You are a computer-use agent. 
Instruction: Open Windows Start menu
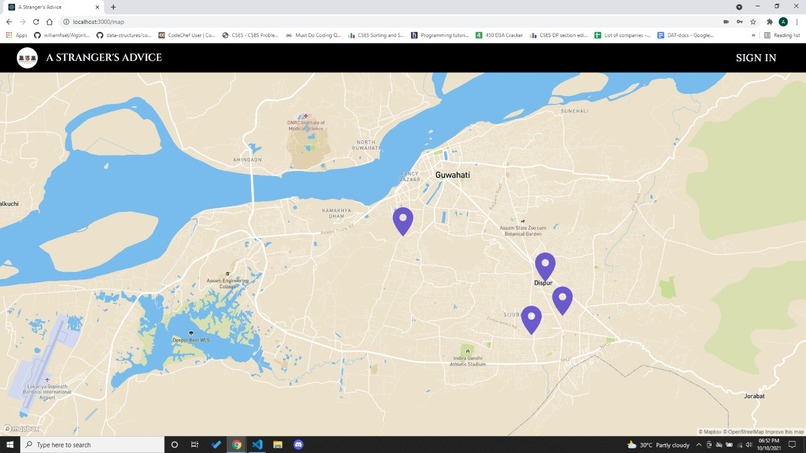coord(10,444)
